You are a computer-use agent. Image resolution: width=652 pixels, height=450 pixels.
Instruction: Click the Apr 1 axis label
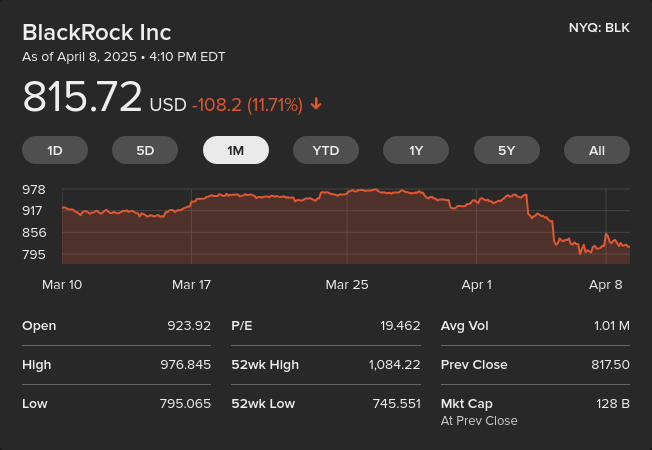pyautogui.click(x=477, y=284)
